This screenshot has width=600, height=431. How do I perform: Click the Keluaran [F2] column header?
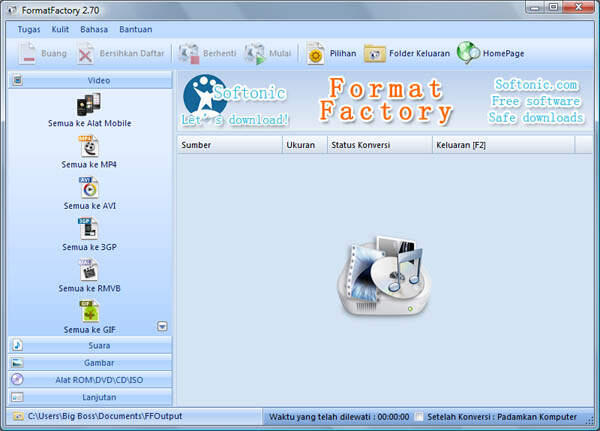[504, 145]
